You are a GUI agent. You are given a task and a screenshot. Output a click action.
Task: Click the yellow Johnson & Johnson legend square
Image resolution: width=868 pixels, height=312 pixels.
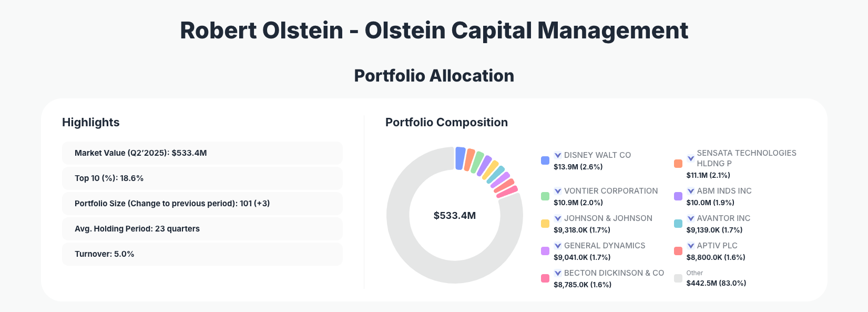pos(545,224)
